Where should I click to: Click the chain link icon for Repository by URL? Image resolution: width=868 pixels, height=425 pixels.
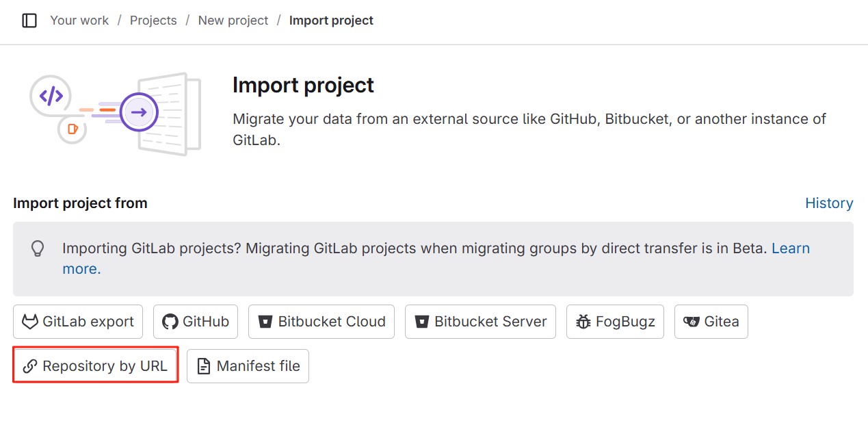(29, 366)
